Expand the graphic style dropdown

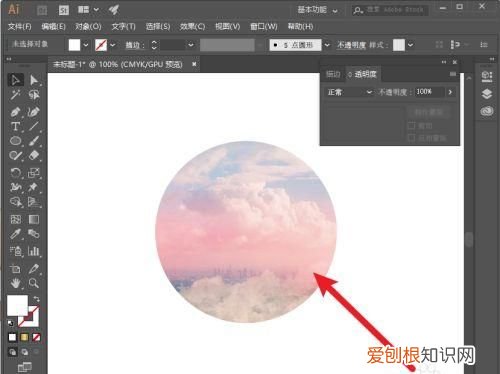tap(410, 45)
